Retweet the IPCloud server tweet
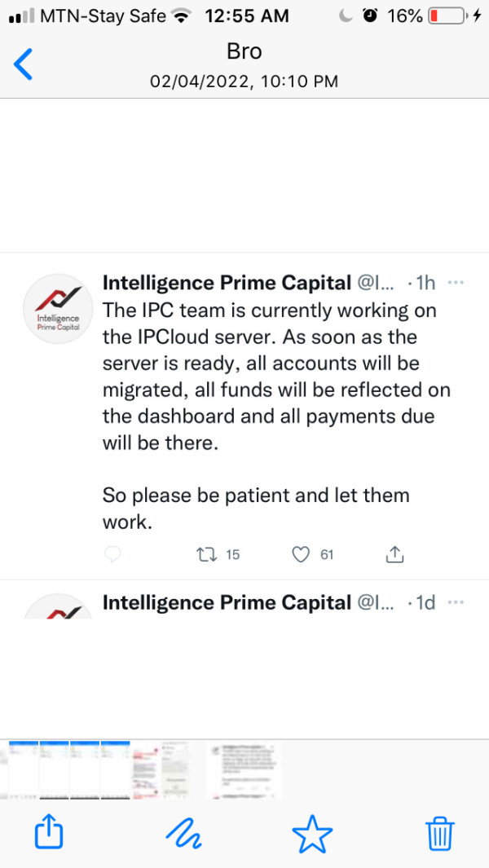The width and height of the screenshot is (489, 868). [x=207, y=555]
